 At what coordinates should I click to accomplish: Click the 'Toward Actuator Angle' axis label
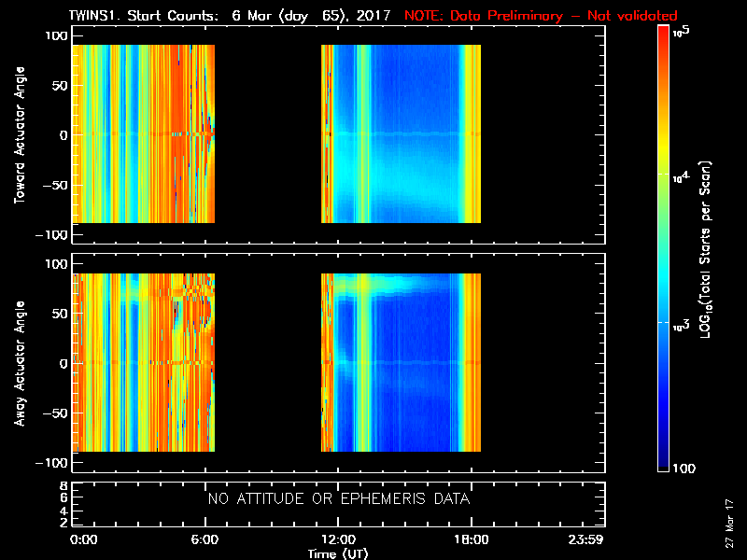pyautogui.click(x=20, y=134)
